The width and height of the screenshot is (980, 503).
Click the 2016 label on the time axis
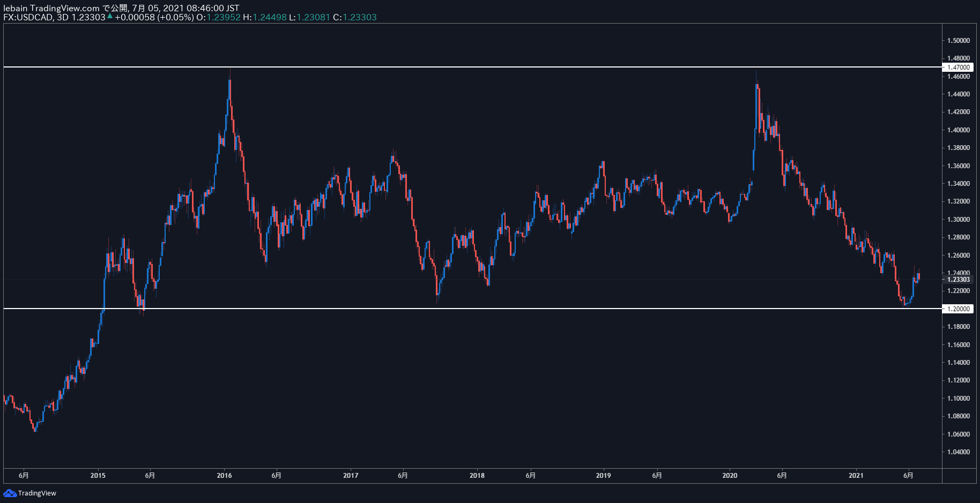pos(224,475)
